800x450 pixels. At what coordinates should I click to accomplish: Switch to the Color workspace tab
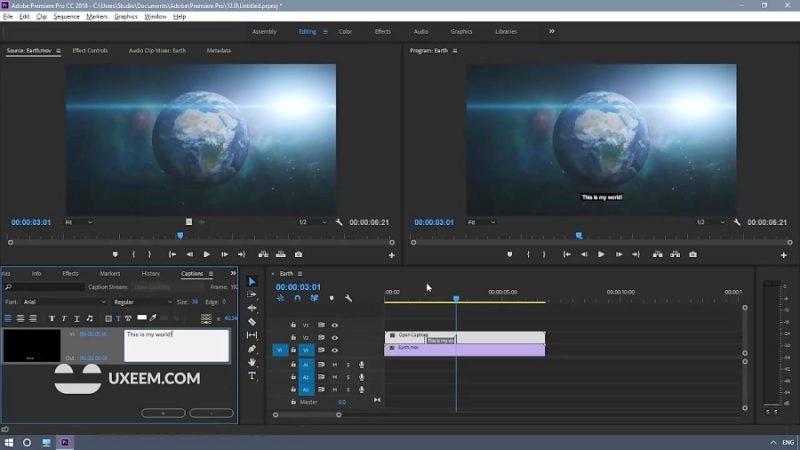coord(345,32)
